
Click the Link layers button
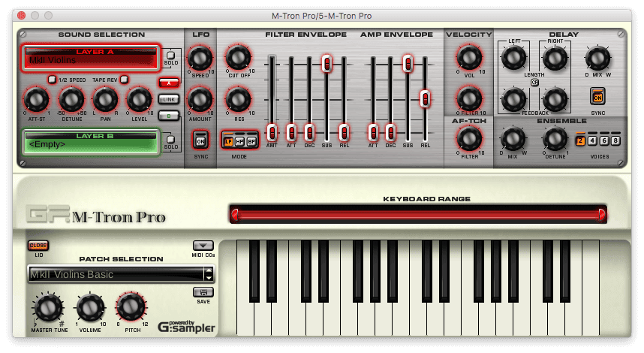(169, 98)
